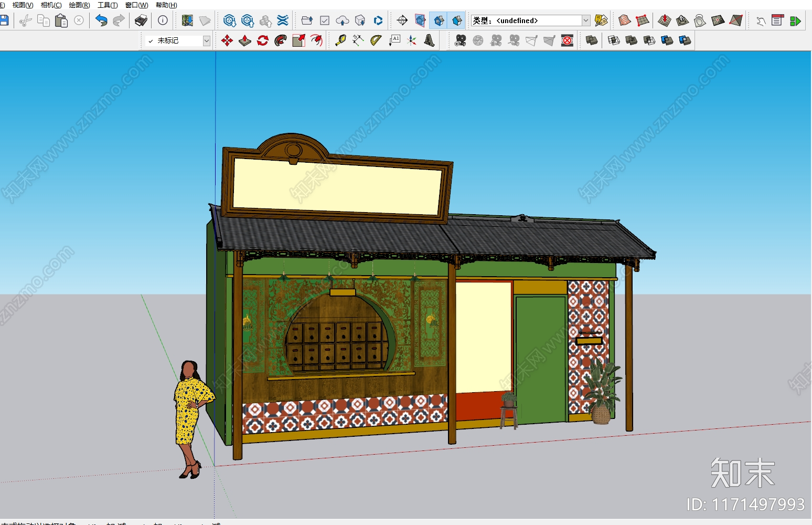812x525 pixels.
Task: Toggle Section Plane display icon
Action: [x=420, y=20]
